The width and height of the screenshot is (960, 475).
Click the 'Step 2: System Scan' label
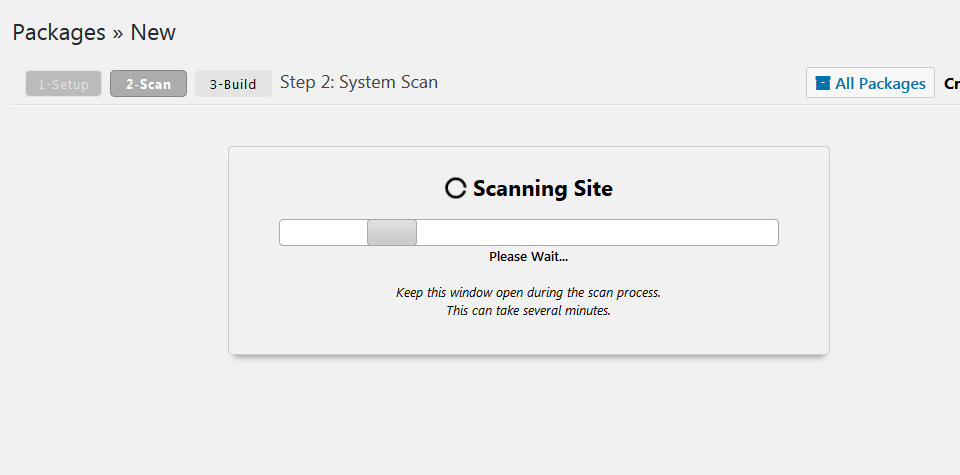pos(359,82)
